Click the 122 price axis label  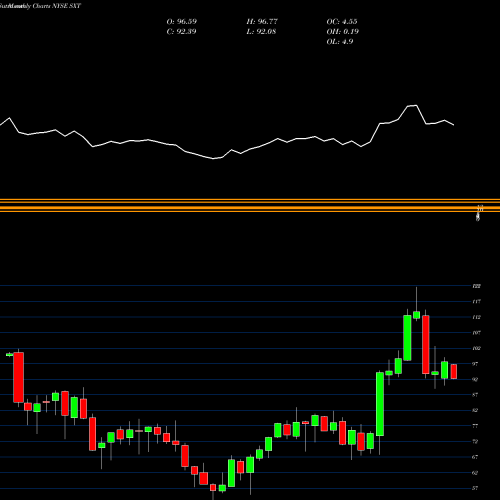click(477, 286)
